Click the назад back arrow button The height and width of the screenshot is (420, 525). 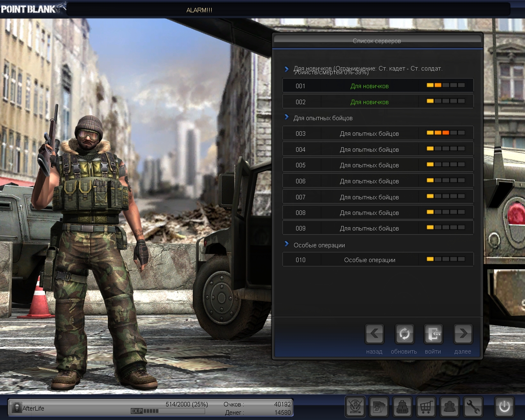tap(374, 334)
